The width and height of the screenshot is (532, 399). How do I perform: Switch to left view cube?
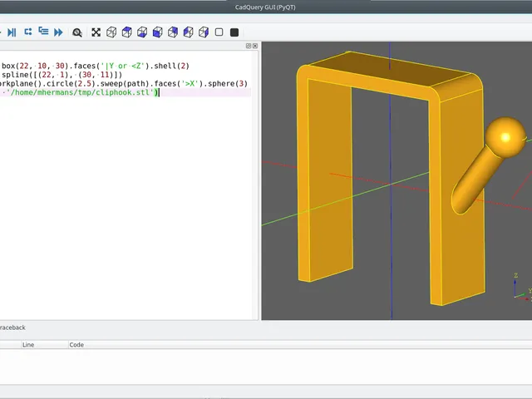pyautogui.click(x=189, y=32)
